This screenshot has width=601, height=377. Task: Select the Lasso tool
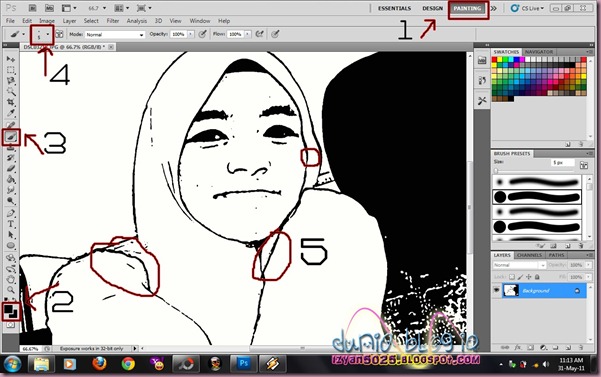pyautogui.click(x=11, y=80)
